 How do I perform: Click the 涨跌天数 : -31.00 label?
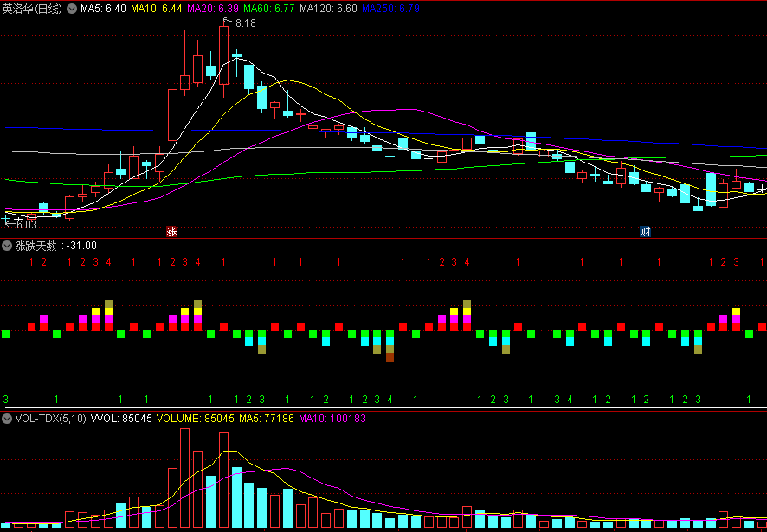(55, 246)
